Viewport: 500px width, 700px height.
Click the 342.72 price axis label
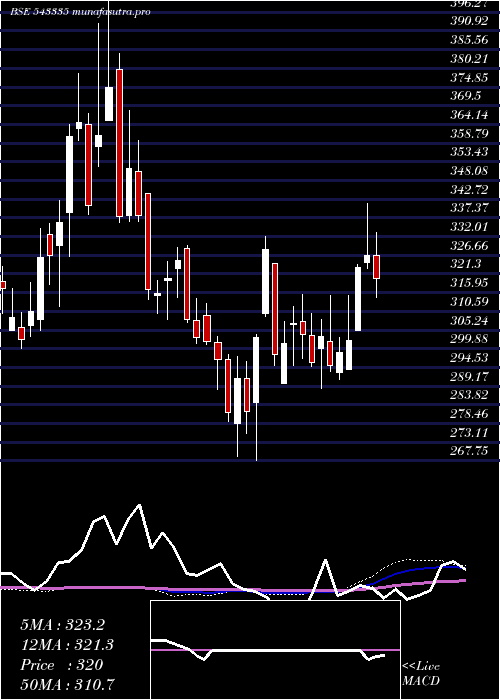point(469,190)
